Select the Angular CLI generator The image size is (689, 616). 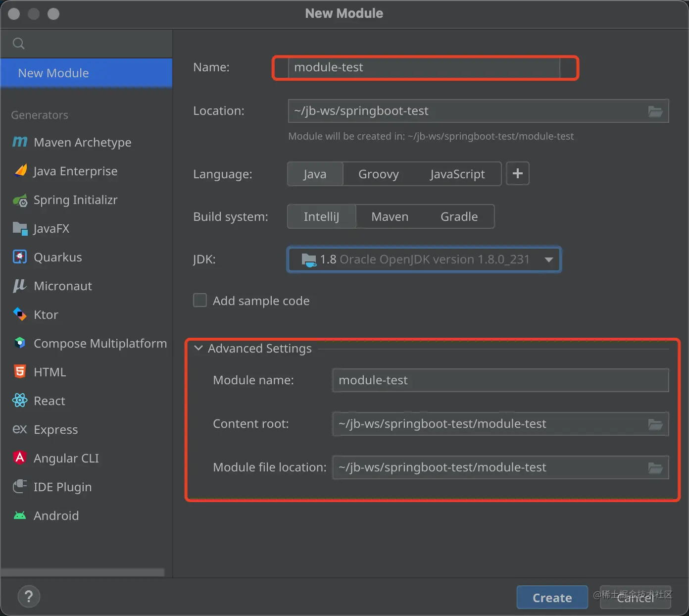click(x=87, y=458)
